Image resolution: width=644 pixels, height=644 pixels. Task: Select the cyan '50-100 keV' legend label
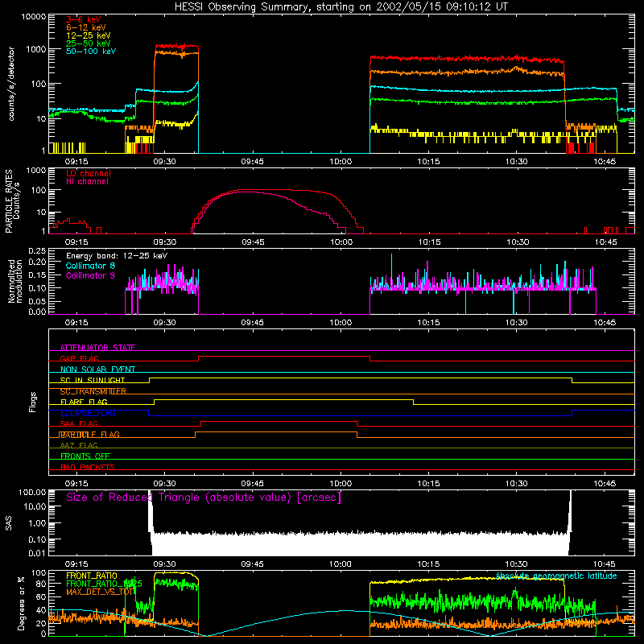click(x=91, y=52)
